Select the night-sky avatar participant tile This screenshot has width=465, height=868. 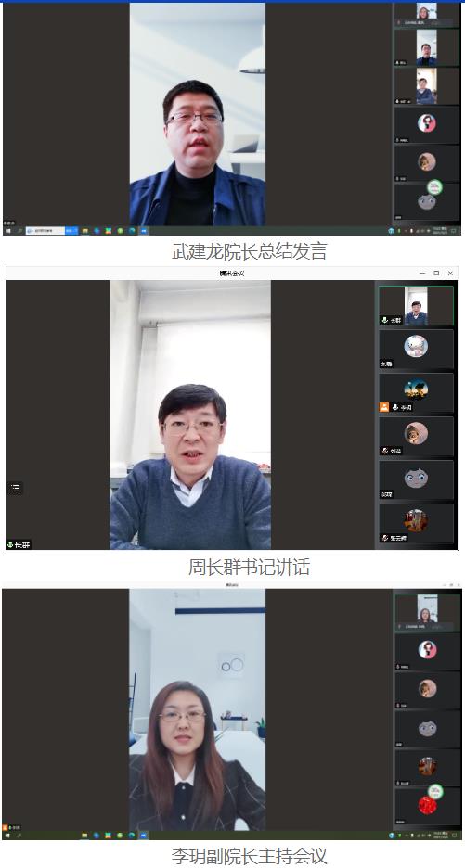click(x=416, y=393)
